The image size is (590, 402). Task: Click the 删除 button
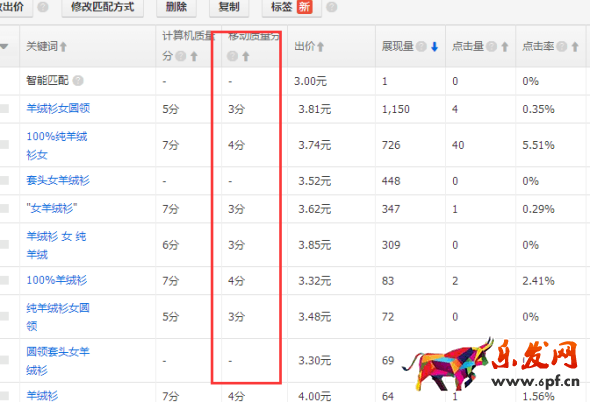[x=176, y=7]
